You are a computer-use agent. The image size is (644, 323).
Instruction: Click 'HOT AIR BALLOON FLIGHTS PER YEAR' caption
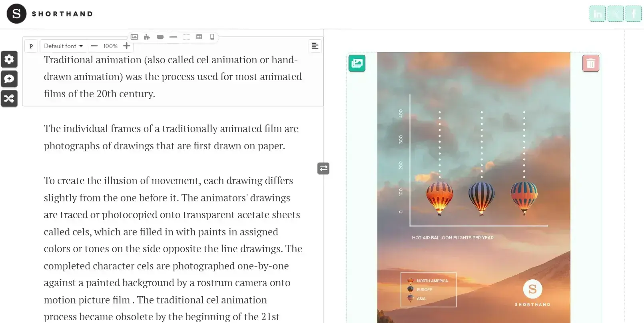coord(453,238)
